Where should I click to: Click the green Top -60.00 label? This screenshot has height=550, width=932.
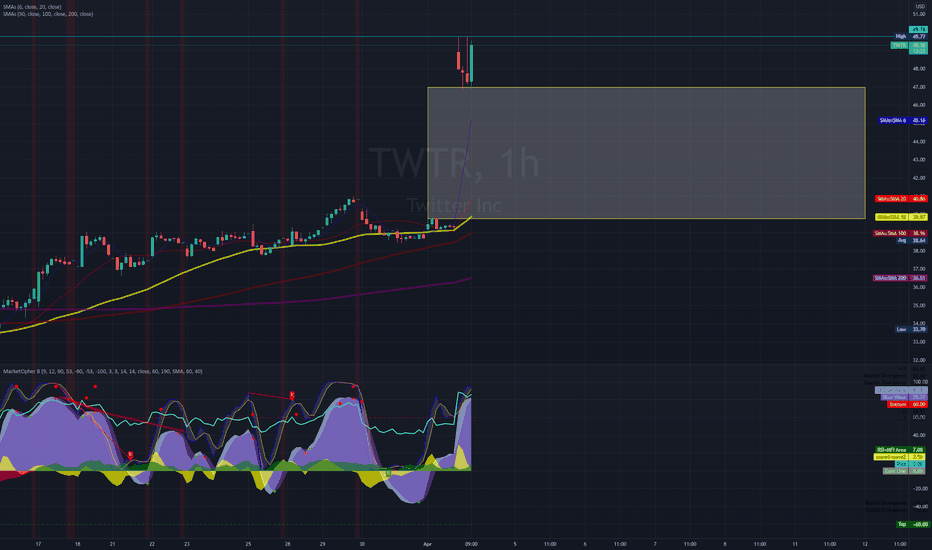[x=912, y=524]
